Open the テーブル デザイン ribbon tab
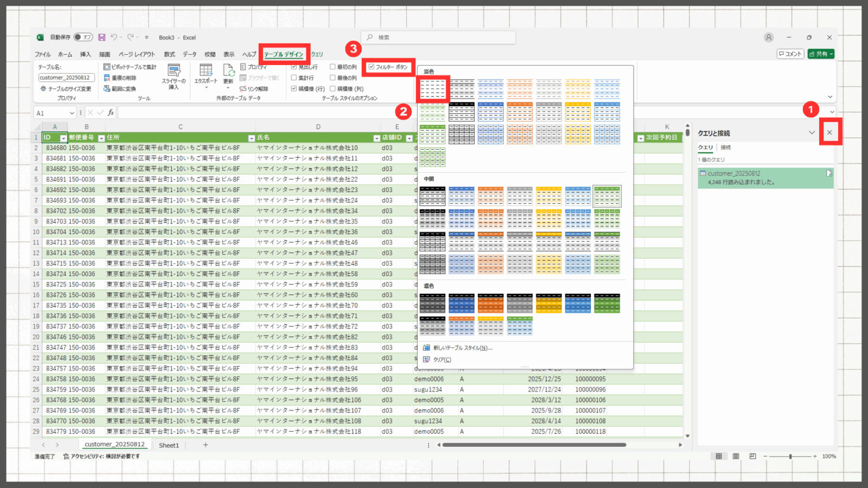Screen dimensions: 868x488 [x=284, y=54]
